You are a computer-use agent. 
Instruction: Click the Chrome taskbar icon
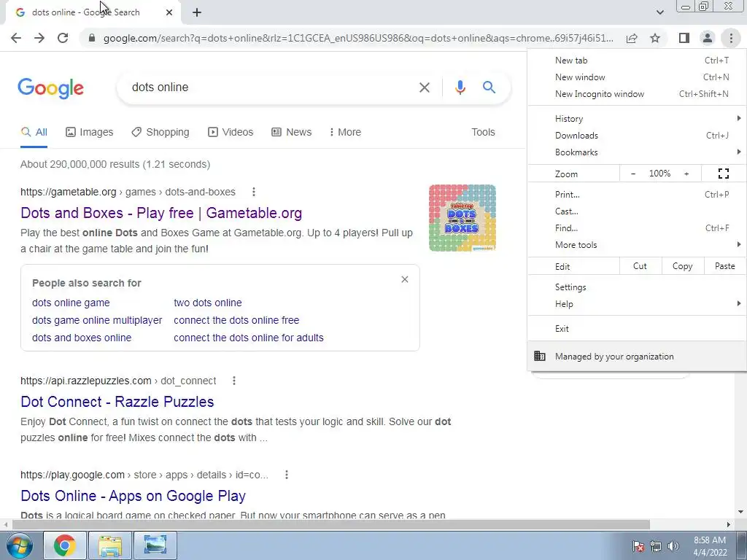pos(65,545)
